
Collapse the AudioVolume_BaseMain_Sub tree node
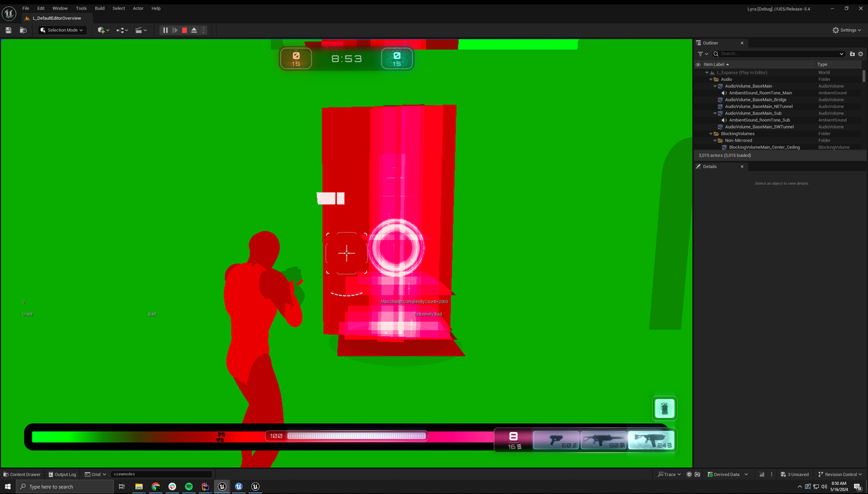pos(715,113)
